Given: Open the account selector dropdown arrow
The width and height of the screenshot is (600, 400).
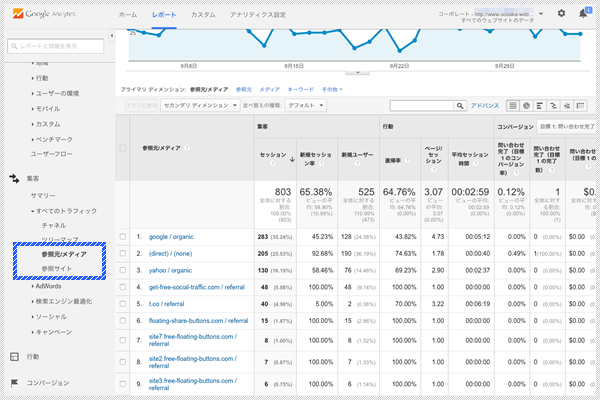Looking at the screenshot, I should click(x=541, y=14).
